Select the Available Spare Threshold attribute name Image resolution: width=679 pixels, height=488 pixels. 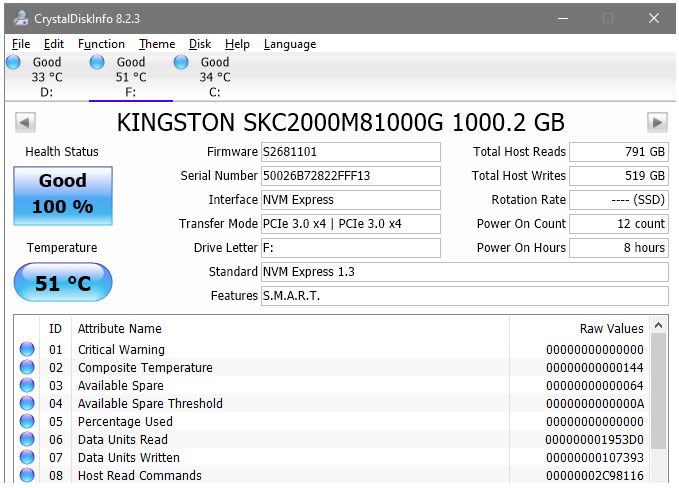pos(150,404)
